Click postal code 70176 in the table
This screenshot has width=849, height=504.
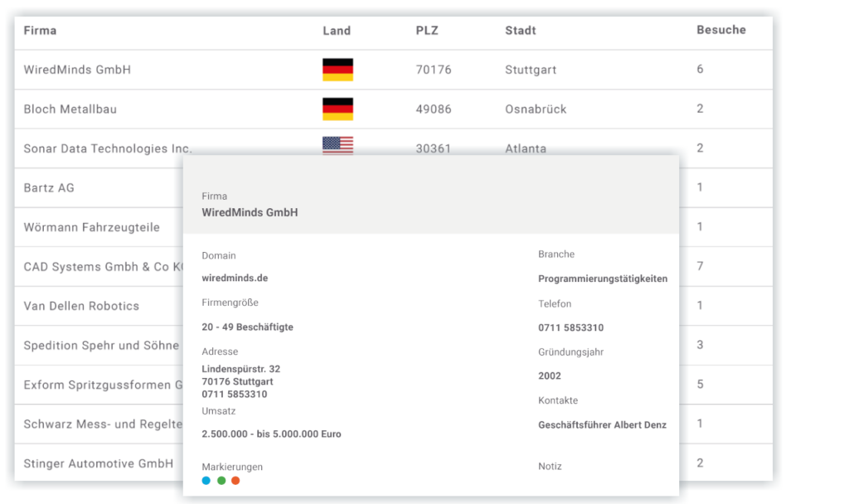[x=434, y=70]
